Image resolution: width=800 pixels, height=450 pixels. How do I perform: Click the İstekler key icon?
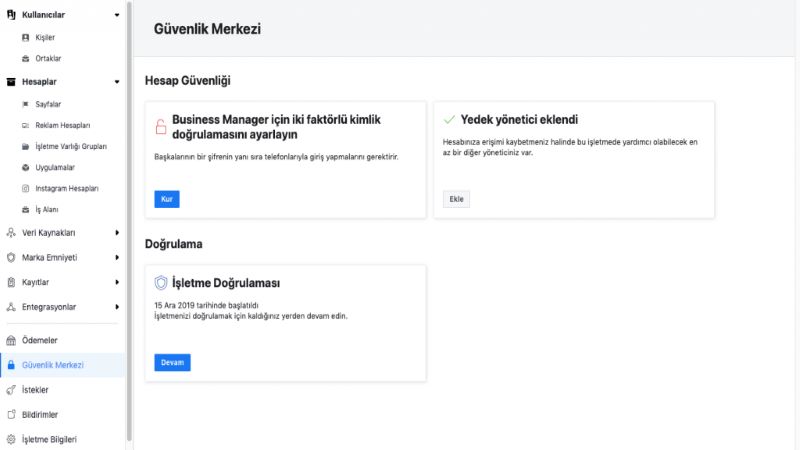11,390
